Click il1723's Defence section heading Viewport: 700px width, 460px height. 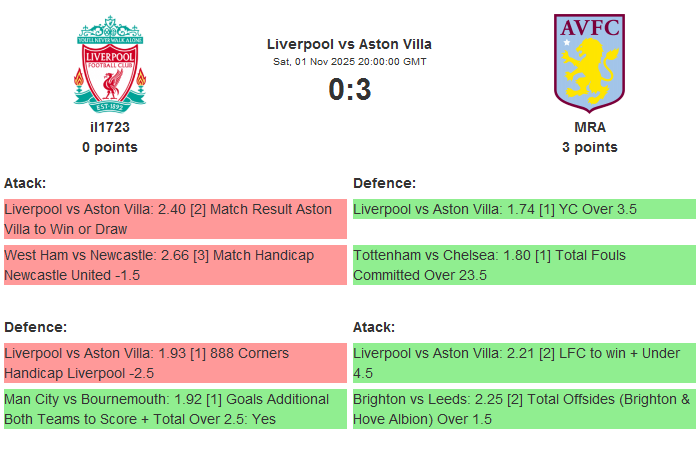pos(35,327)
